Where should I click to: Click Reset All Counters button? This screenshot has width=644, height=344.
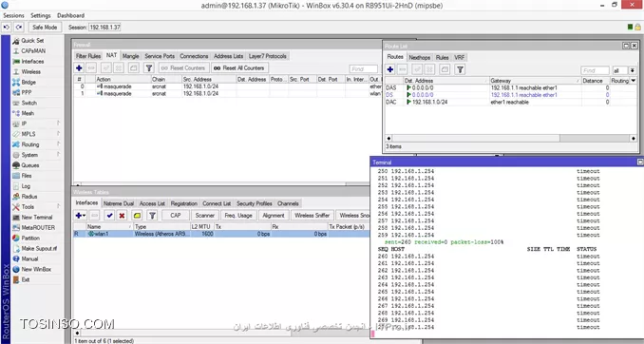click(x=240, y=68)
